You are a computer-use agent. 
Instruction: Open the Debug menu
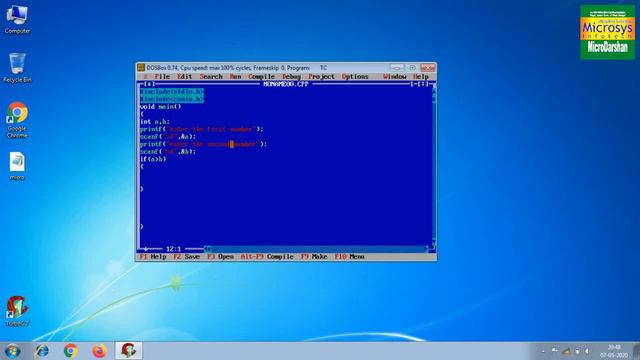(291, 76)
